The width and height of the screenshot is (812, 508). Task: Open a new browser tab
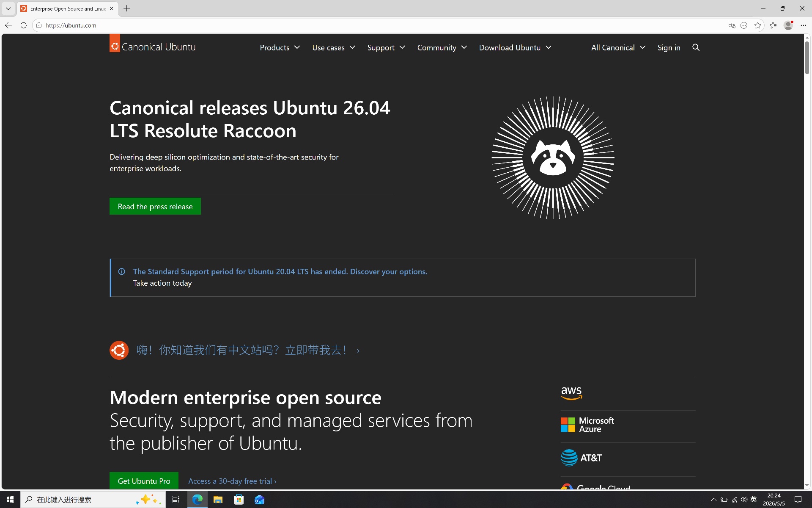pyautogui.click(x=126, y=8)
